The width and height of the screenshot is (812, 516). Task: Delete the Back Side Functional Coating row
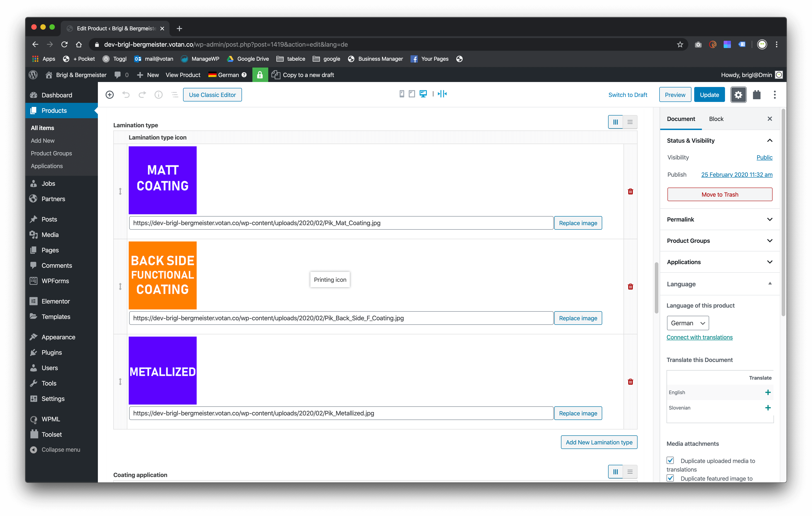tap(630, 287)
